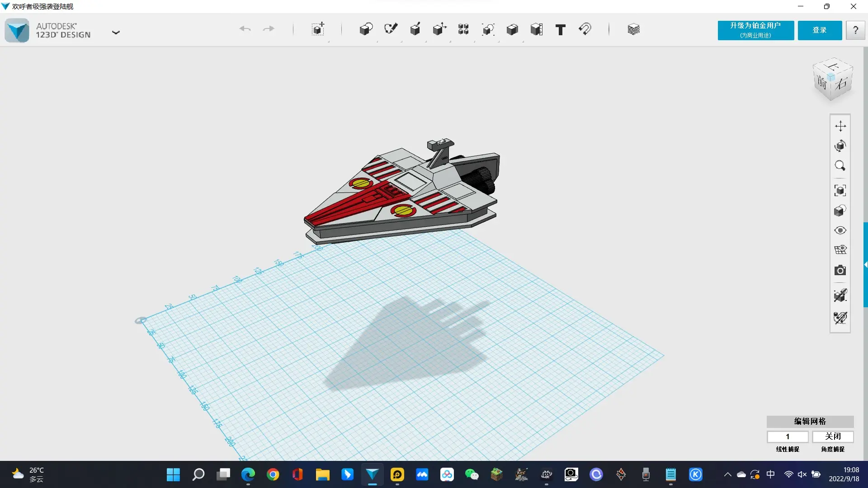Image resolution: width=868 pixels, height=488 pixels.
Task: Toggle angle snap 关闭 field
Action: [833, 436]
